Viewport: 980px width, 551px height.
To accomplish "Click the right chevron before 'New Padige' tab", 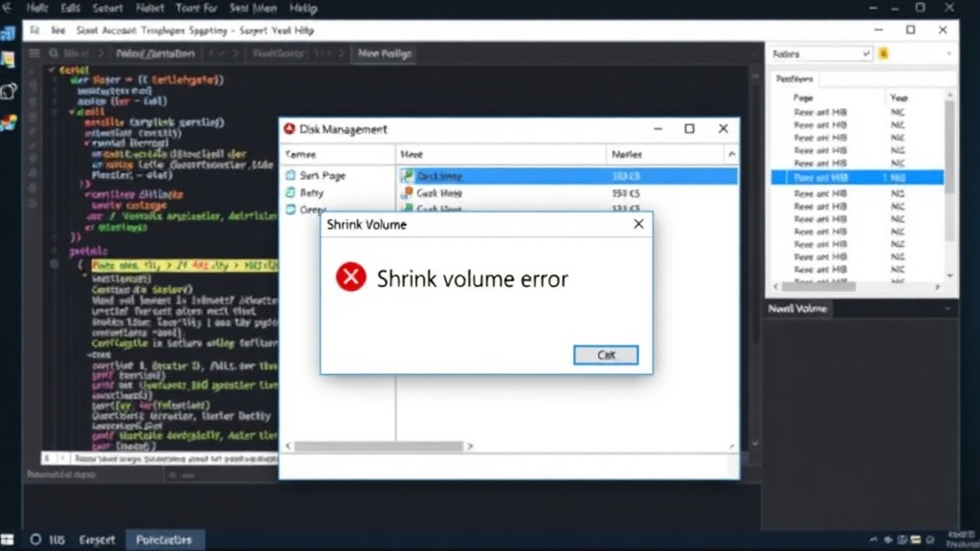I will [342, 54].
